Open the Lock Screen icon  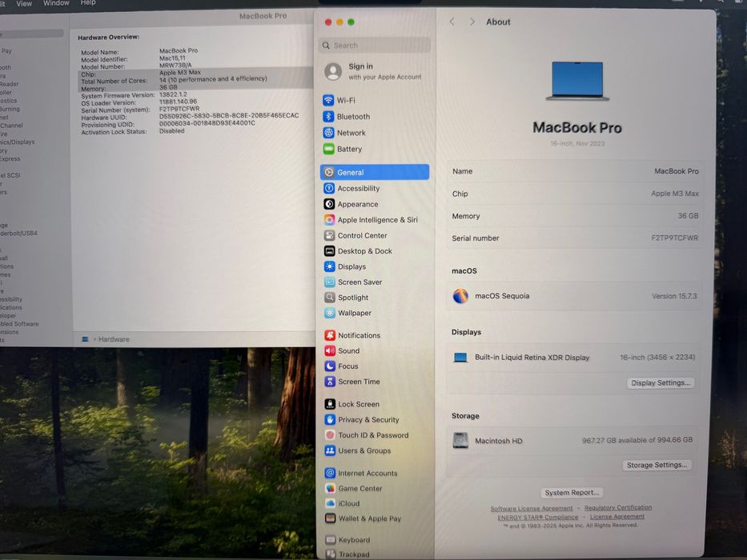(x=330, y=404)
